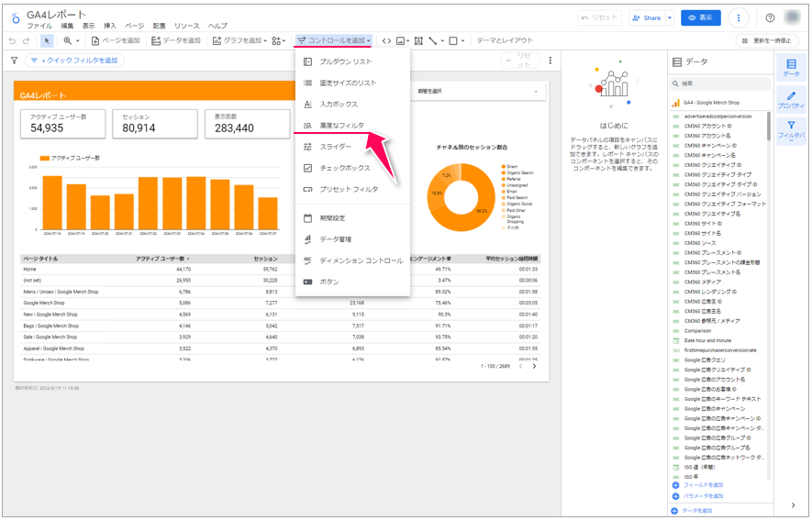Open the ファイル menu
812x520 pixels.
coord(39,26)
